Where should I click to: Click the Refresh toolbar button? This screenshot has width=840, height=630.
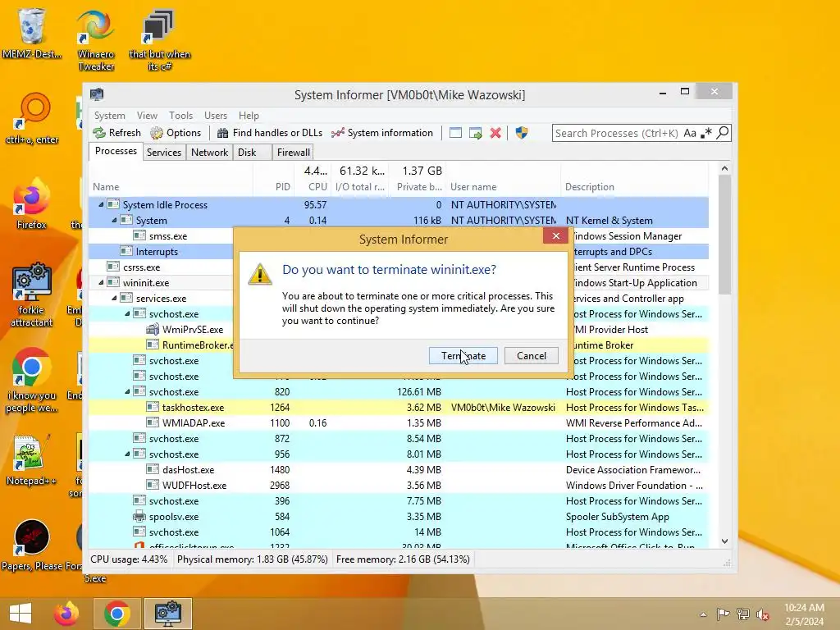116,133
